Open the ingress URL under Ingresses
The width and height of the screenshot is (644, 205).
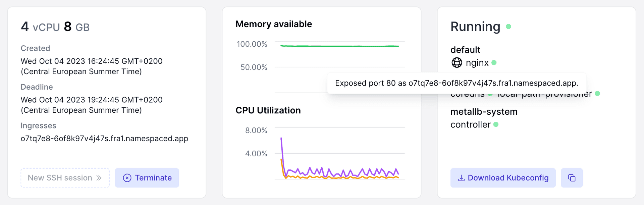pos(104,139)
